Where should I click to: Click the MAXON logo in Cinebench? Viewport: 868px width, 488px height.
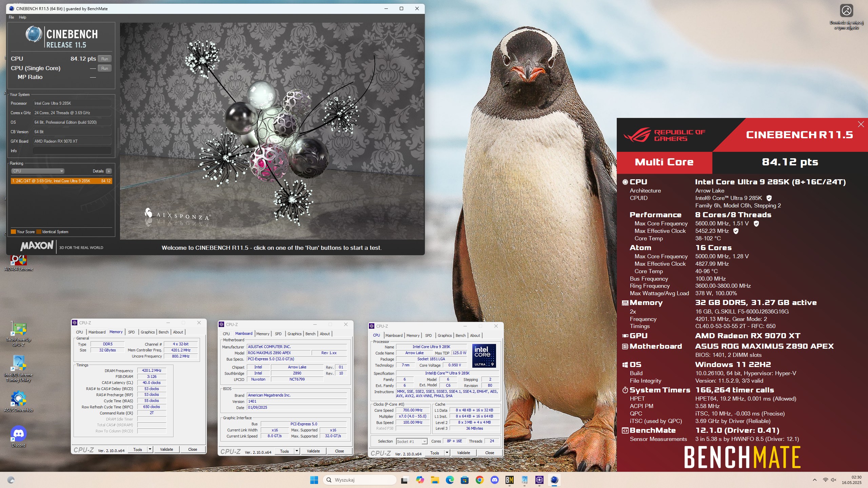[x=37, y=246]
